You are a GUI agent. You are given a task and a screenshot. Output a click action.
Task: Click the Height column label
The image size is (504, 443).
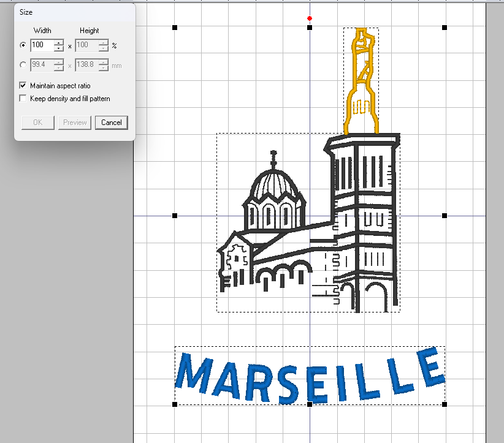90,31
